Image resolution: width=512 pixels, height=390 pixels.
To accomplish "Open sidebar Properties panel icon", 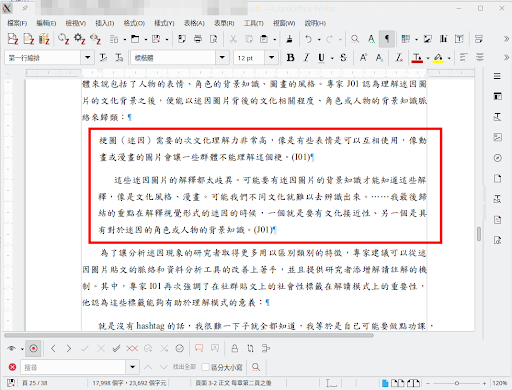I will coord(497,96).
